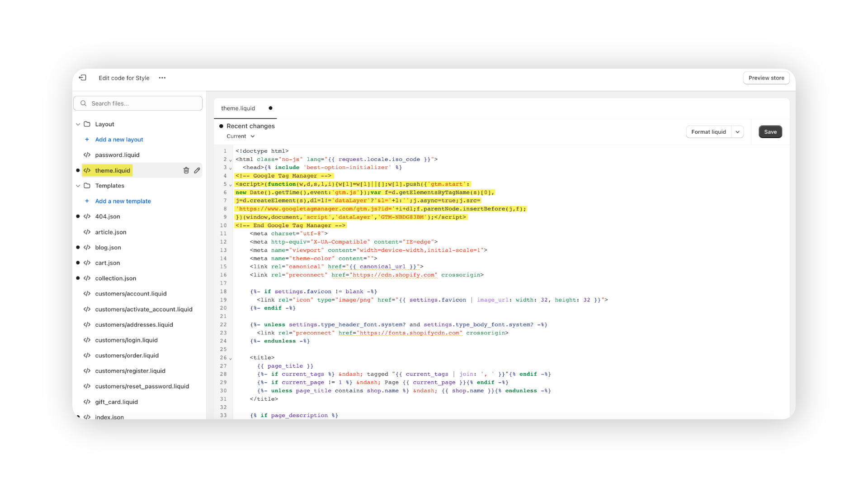Image resolution: width=868 pixels, height=488 pixels.
Task: Open the more actions ellipsis menu
Action: pos(162,78)
